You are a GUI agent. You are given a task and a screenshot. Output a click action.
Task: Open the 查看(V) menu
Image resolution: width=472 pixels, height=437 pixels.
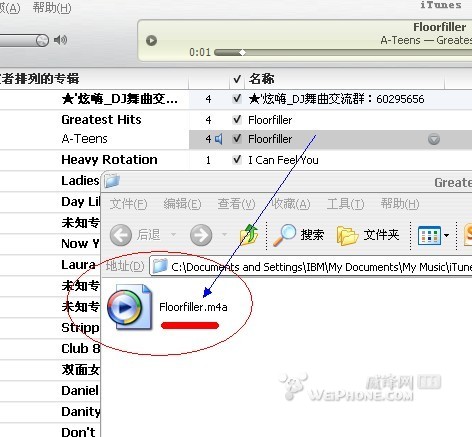pos(236,204)
